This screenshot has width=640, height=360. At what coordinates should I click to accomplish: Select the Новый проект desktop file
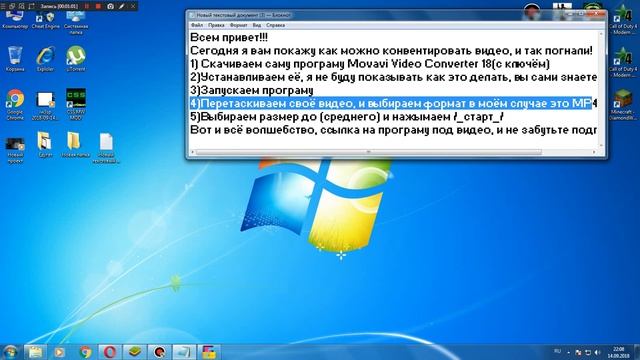pos(15,149)
